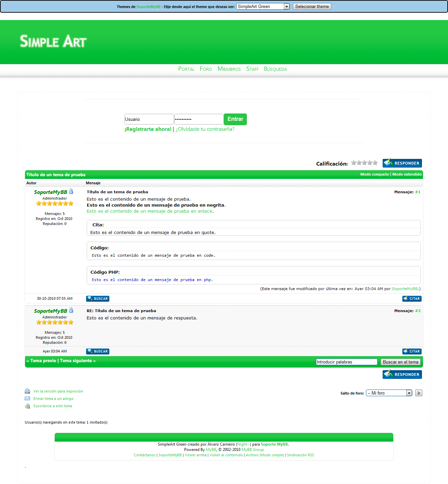Click the ¡Registrarte ahora! link

point(148,129)
